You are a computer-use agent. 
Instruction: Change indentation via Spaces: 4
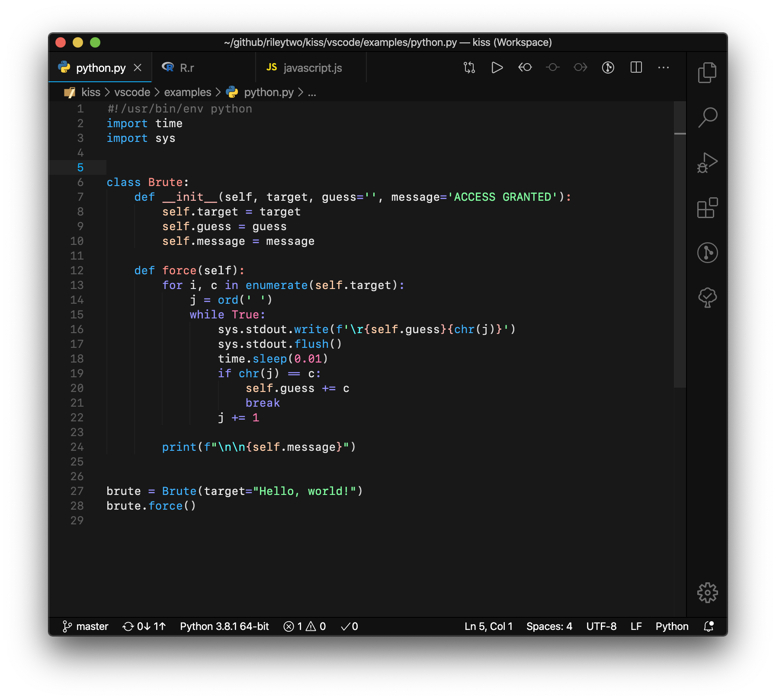point(549,626)
